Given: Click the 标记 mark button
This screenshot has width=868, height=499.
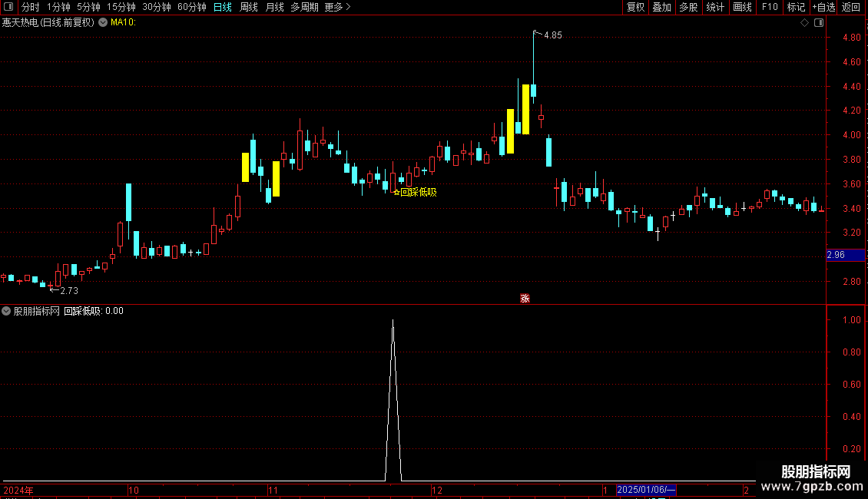Looking at the screenshot, I should (796, 7).
